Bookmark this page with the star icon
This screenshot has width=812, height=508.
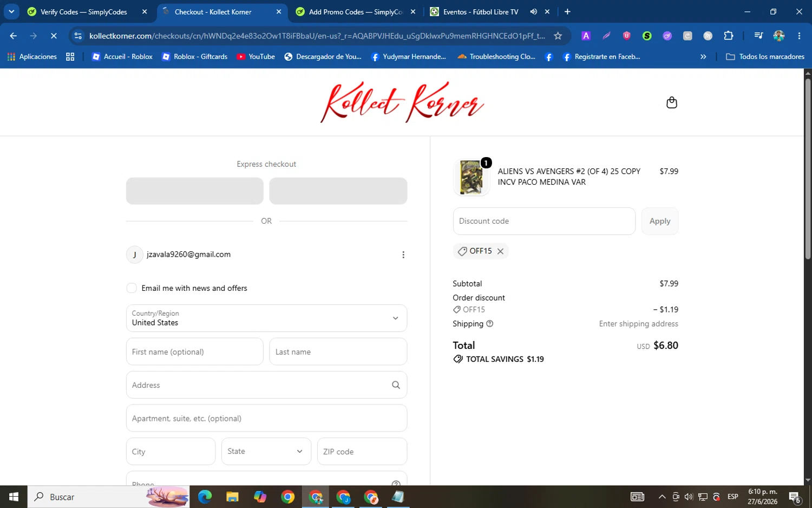(558, 36)
